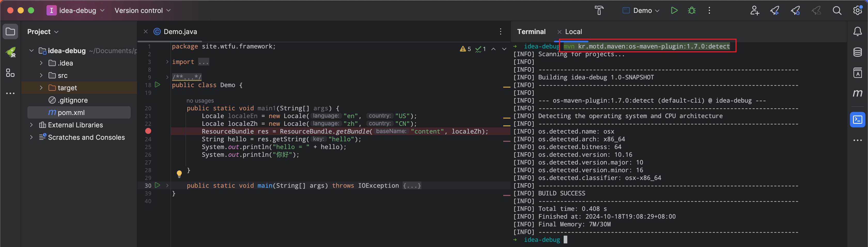The width and height of the screenshot is (868, 247).
Task: Open the Database tool window
Action: pos(857,52)
